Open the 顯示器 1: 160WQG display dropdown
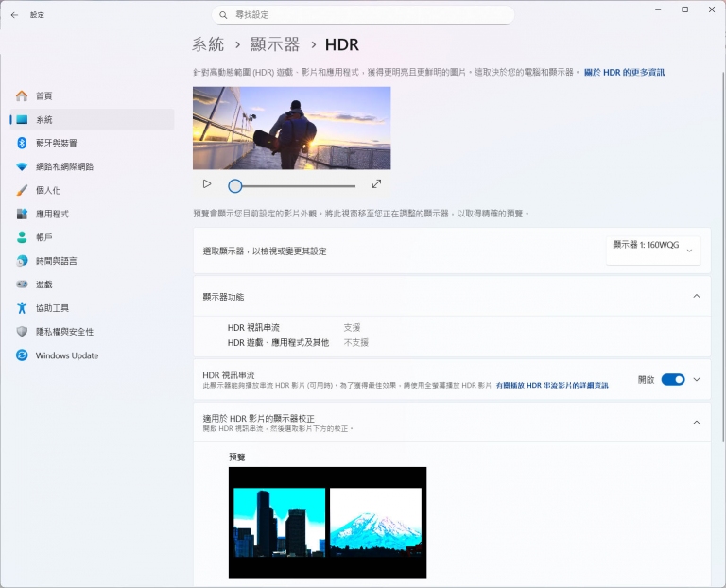 tap(653, 250)
